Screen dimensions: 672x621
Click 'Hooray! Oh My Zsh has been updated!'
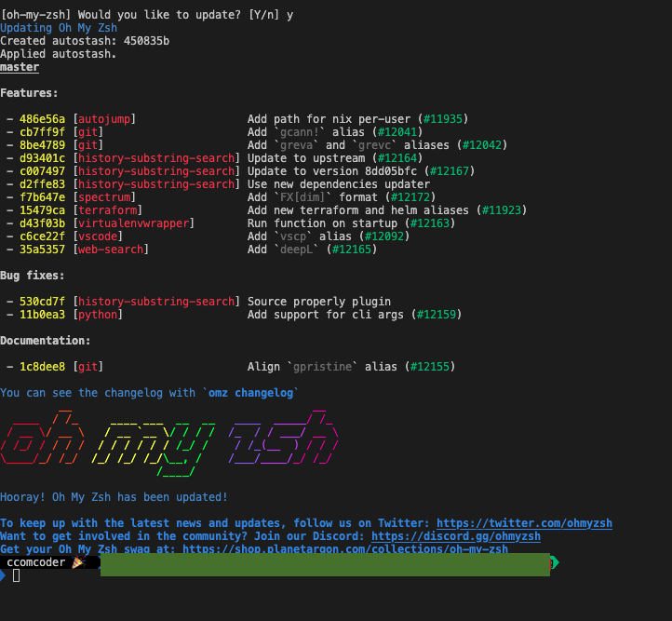coord(114,497)
